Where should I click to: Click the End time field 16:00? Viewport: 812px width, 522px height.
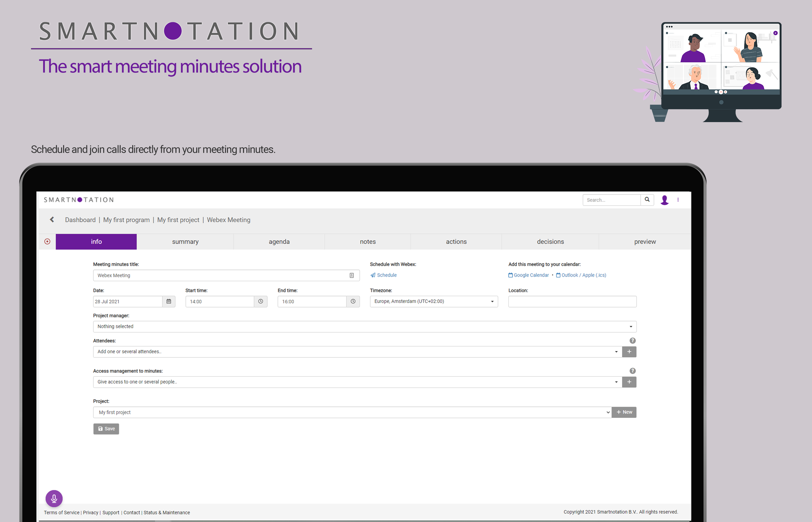[x=312, y=301]
